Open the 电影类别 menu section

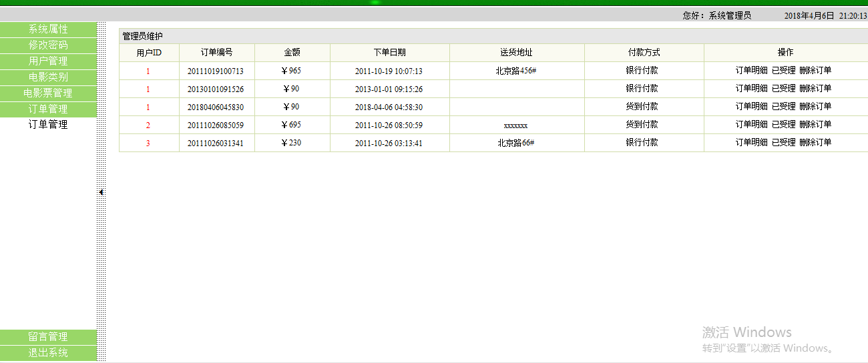tap(48, 77)
